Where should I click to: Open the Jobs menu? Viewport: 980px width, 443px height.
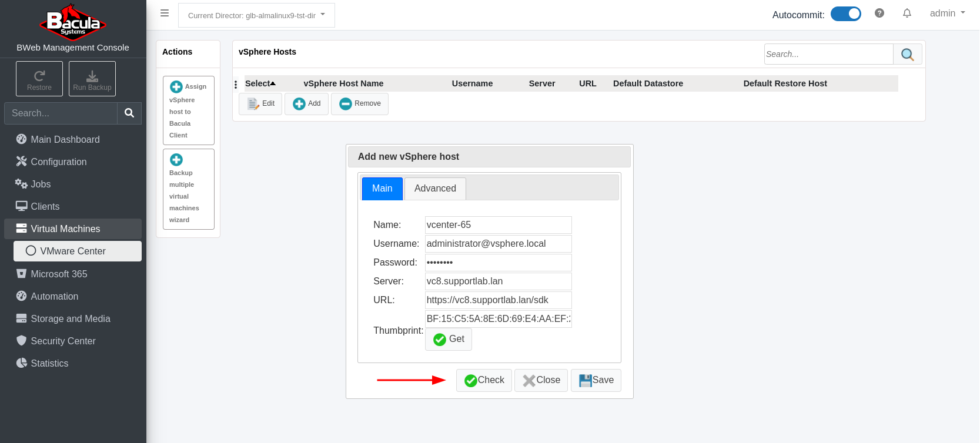[x=73, y=184]
